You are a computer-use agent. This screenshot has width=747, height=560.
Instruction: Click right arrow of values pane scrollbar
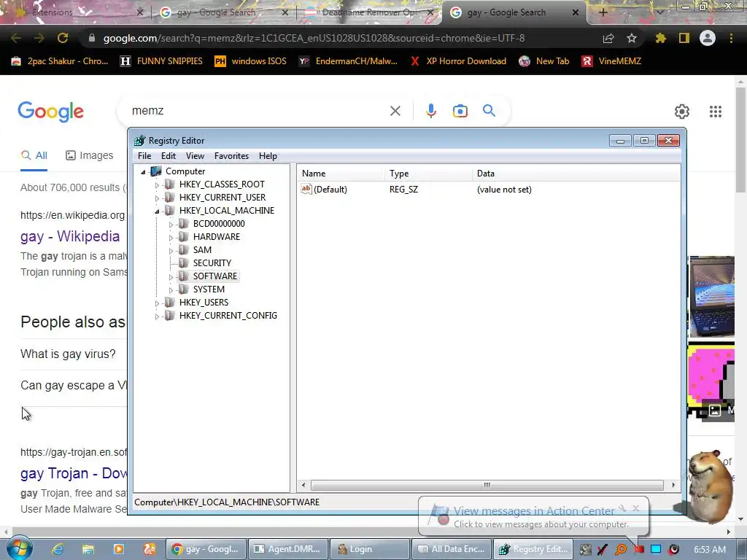(x=673, y=485)
